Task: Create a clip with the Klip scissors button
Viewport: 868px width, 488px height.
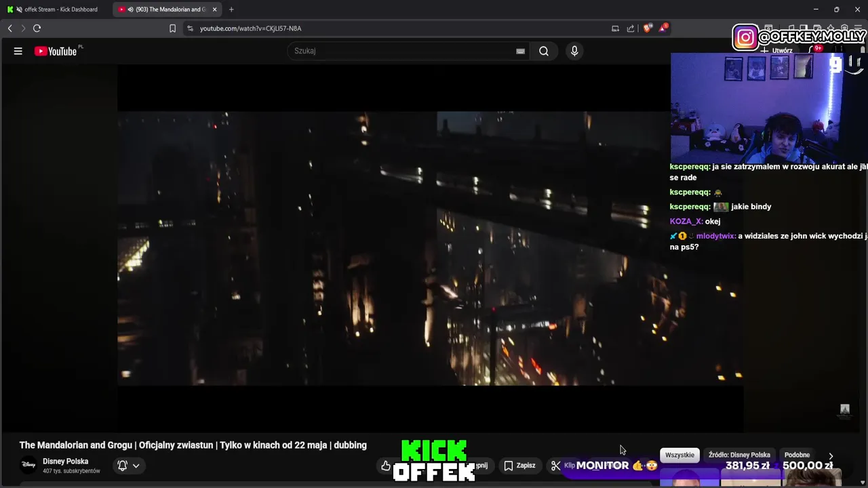Action: coord(563,466)
